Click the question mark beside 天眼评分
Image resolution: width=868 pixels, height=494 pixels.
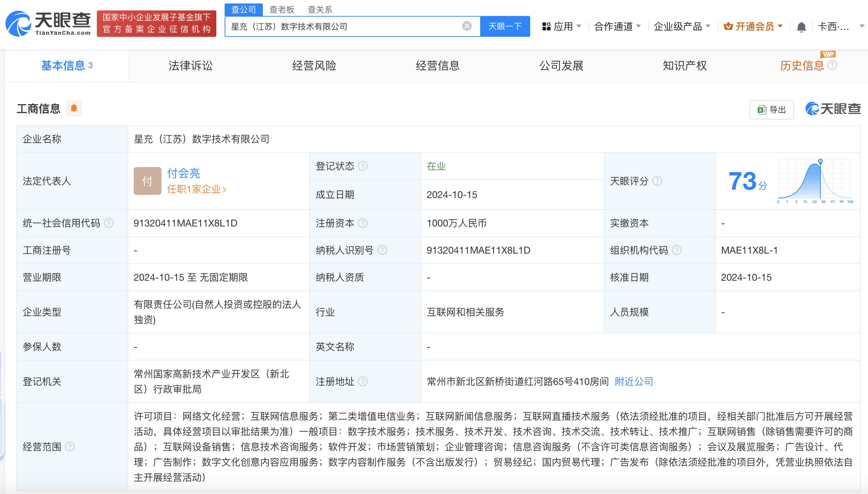click(657, 181)
